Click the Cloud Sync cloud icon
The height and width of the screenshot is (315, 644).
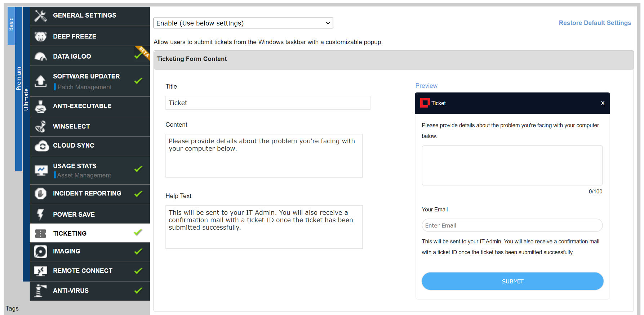pyautogui.click(x=41, y=146)
